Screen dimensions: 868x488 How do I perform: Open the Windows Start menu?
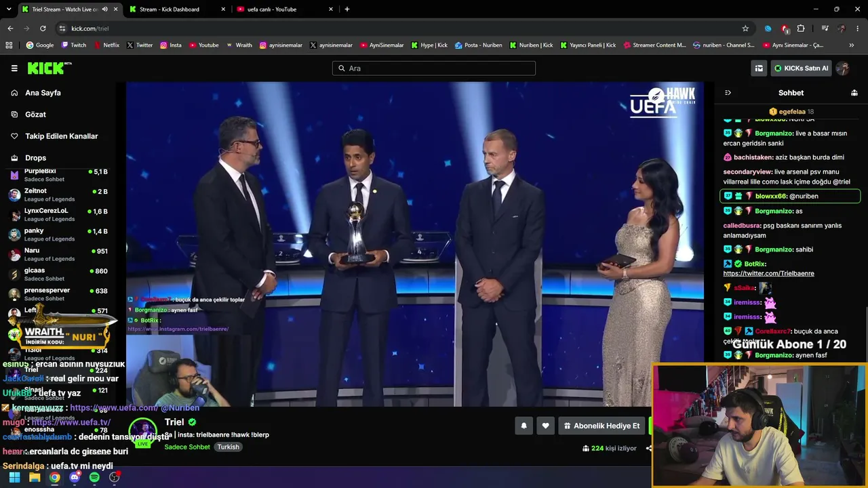(14, 477)
